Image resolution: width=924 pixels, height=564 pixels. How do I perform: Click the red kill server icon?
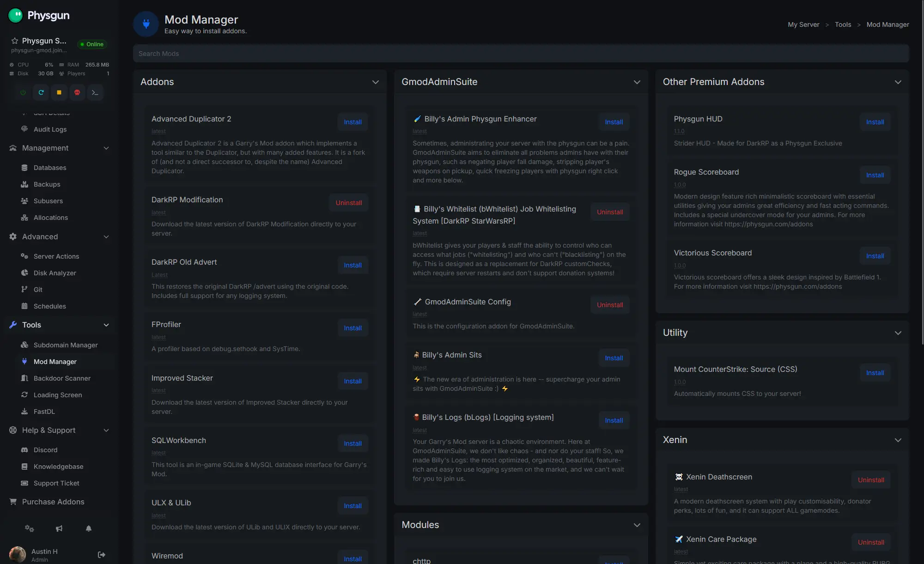point(77,92)
